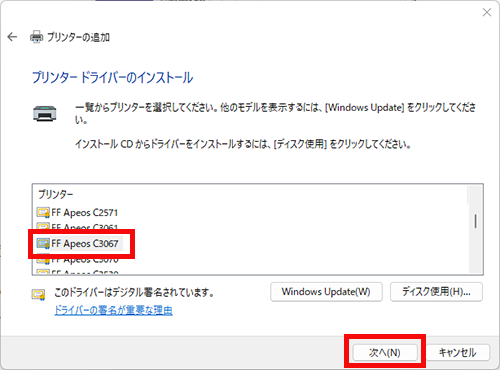This screenshot has width=500, height=370.
Task: Click the Windows Update(W) button
Action: pos(326,292)
